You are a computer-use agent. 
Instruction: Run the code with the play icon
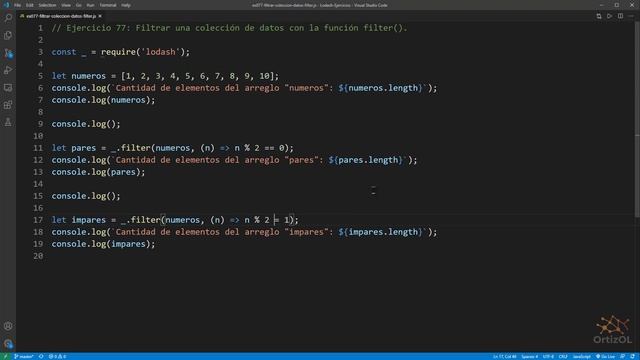(609, 16)
